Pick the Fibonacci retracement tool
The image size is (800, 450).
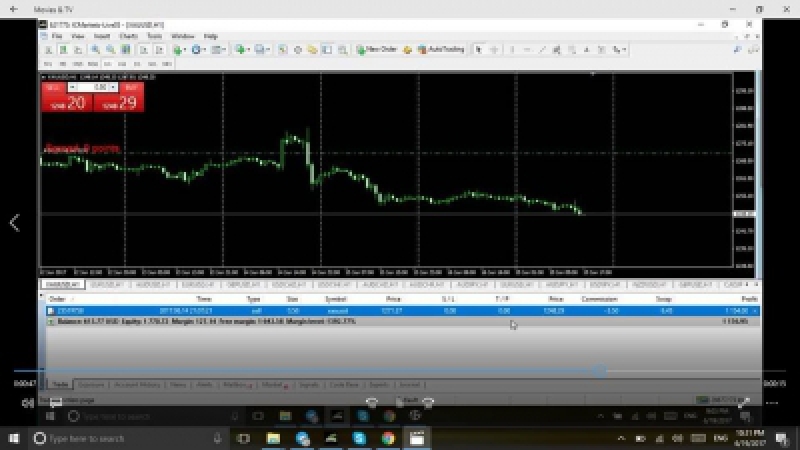[572, 50]
